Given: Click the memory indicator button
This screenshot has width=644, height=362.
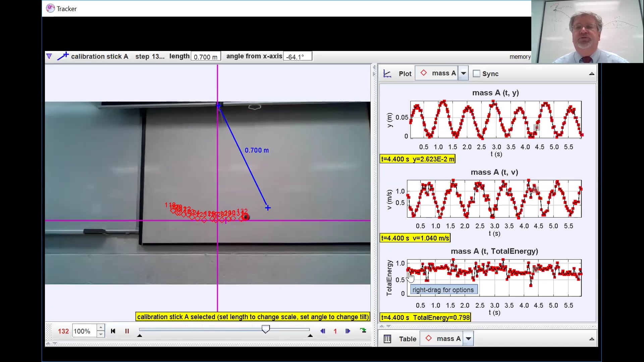Looking at the screenshot, I should pyautogui.click(x=520, y=57).
